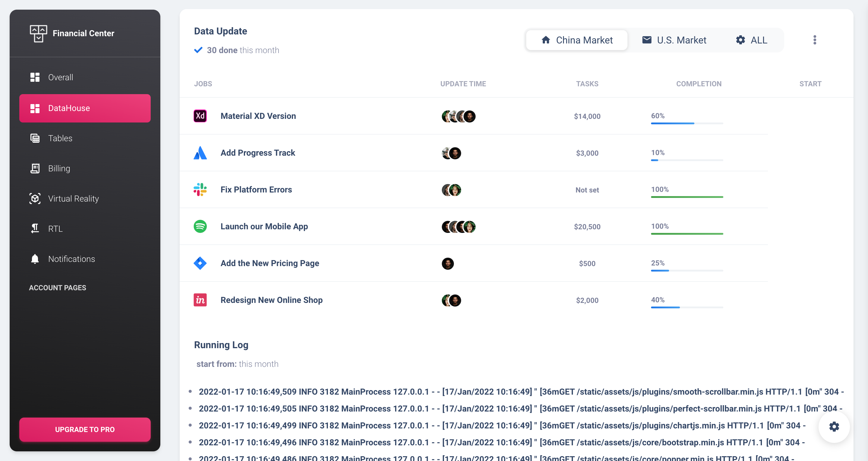868x461 pixels.
Task: Go to the Virtual Reality page
Action: click(x=73, y=199)
